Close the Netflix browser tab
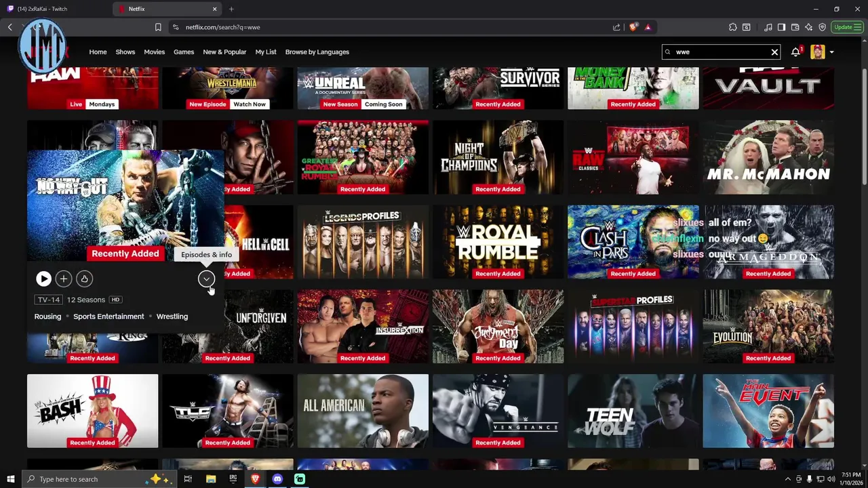The height and width of the screenshot is (488, 868). pyautogui.click(x=215, y=9)
